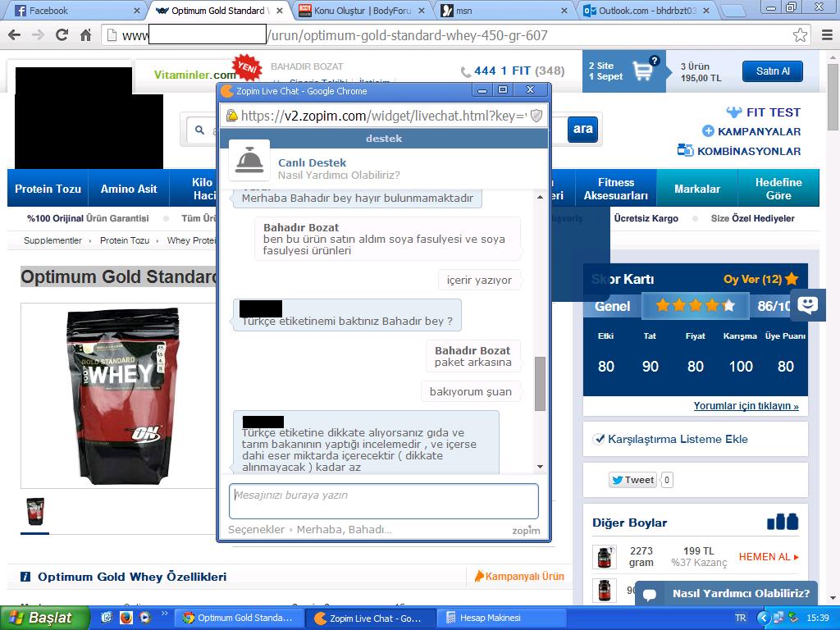Click the 2273 gram product thumbnail
The height and width of the screenshot is (630, 840).
(x=605, y=557)
